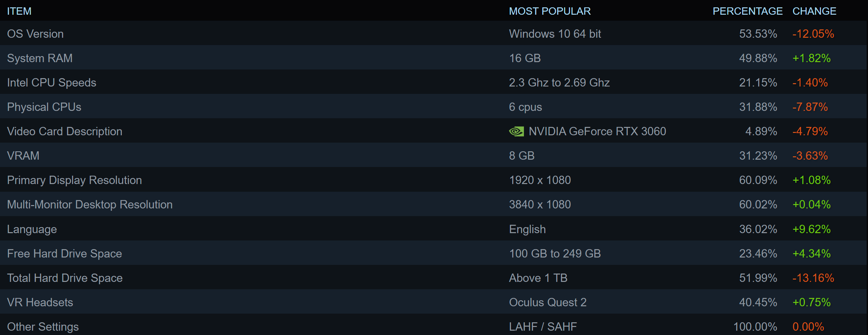This screenshot has height=335, width=868.
Task: Click the NVIDIA logo icon
Action: coord(516,131)
